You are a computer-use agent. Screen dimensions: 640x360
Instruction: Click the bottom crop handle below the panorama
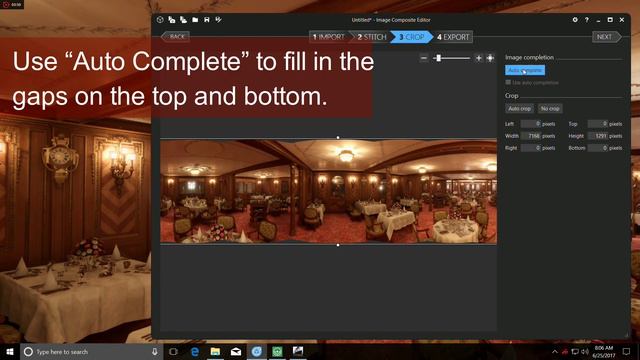[x=338, y=245]
